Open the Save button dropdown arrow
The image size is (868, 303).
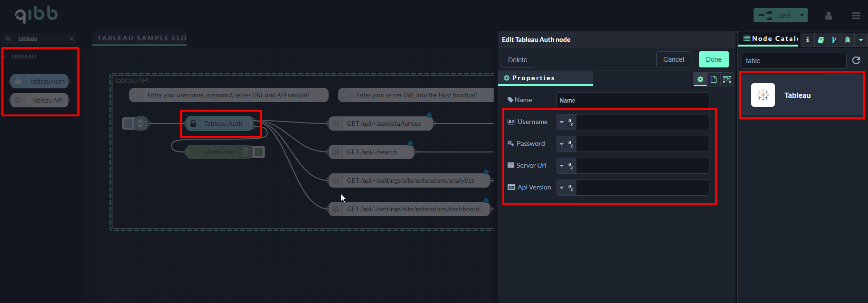tap(802, 15)
